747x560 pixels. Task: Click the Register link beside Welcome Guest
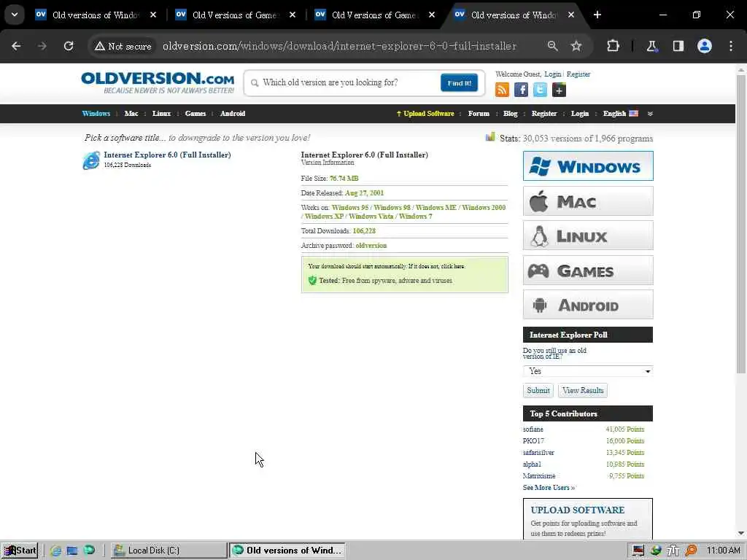coord(578,74)
